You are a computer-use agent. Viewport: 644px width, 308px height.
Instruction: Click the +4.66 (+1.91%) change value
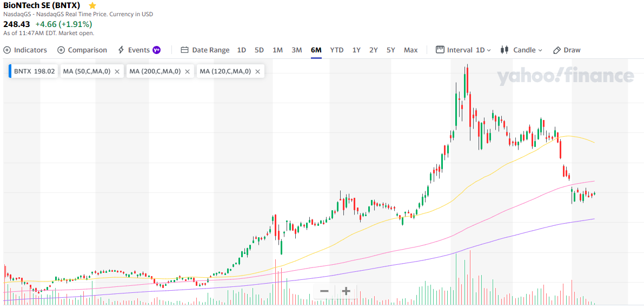pyautogui.click(x=64, y=24)
